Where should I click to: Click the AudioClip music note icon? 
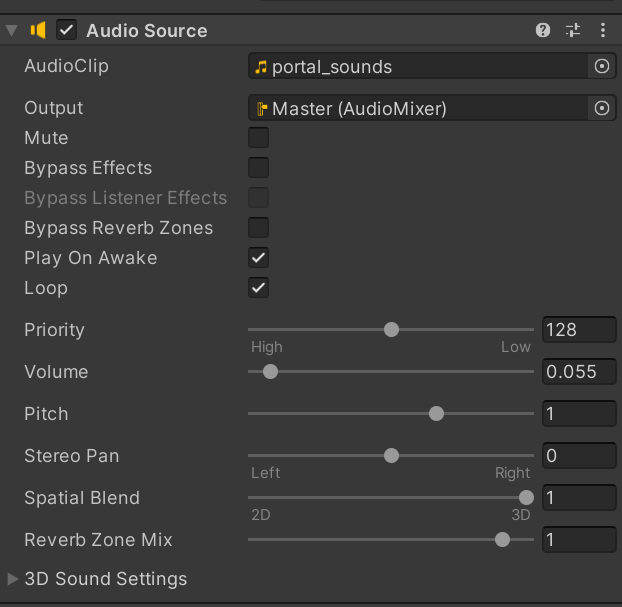(x=261, y=67)
